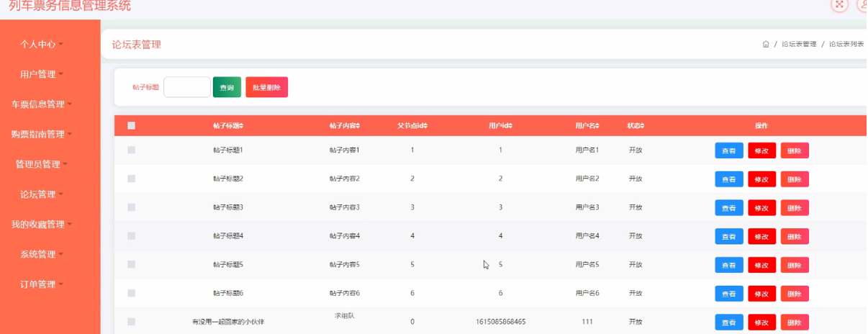Screen dimensions: 868x334
Task: Click the 用户名5 cell
Action: click(587, 265)
